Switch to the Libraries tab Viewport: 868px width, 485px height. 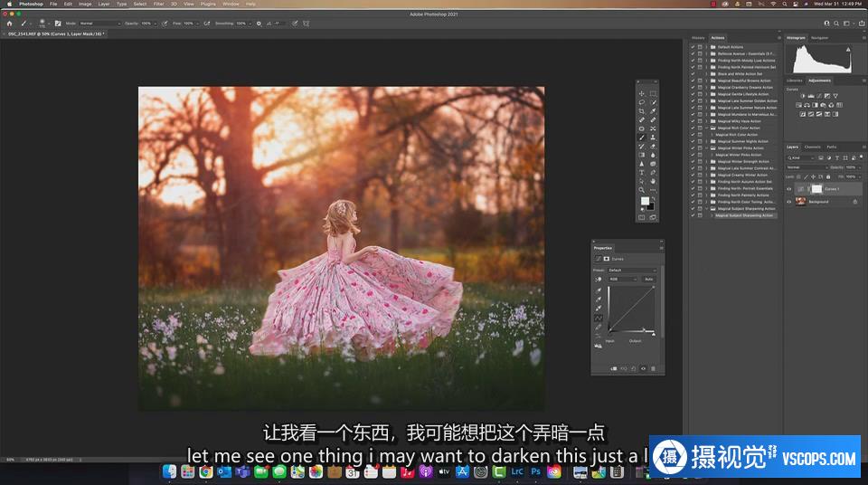pyautogui.click(x=795, y=81)
